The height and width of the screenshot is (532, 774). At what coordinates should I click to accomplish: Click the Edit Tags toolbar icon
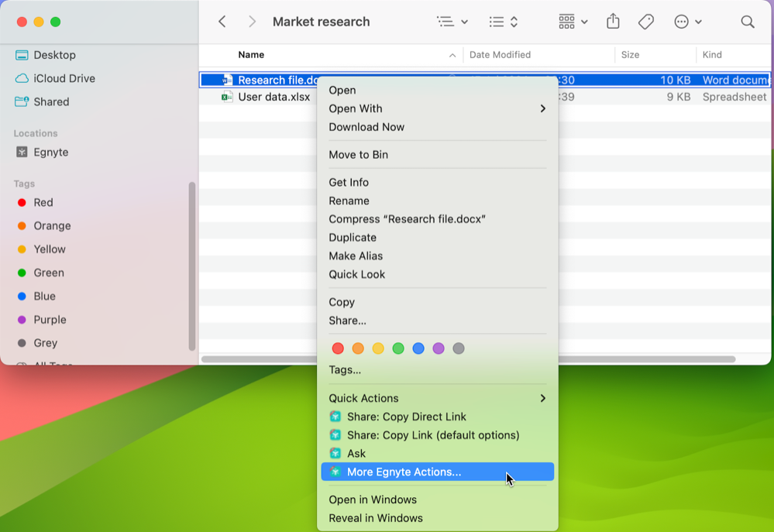(x=645, y=22)
